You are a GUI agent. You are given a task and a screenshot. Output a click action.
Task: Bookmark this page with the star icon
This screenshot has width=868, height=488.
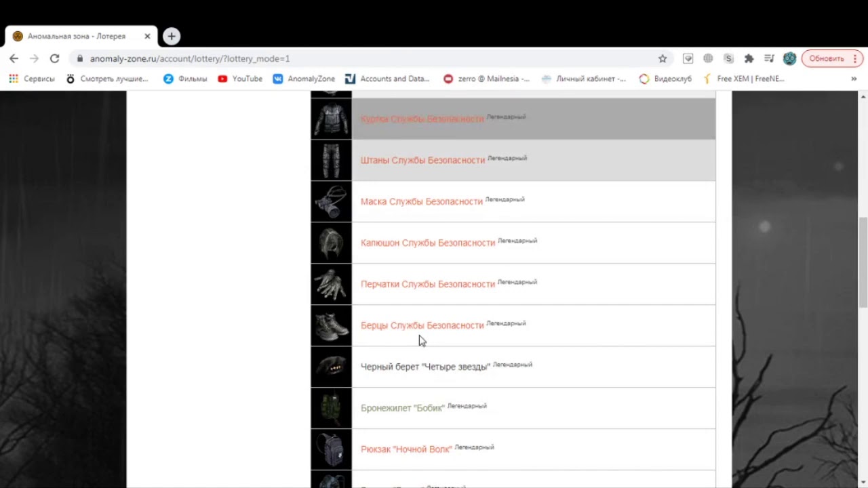tap(663, 58)
